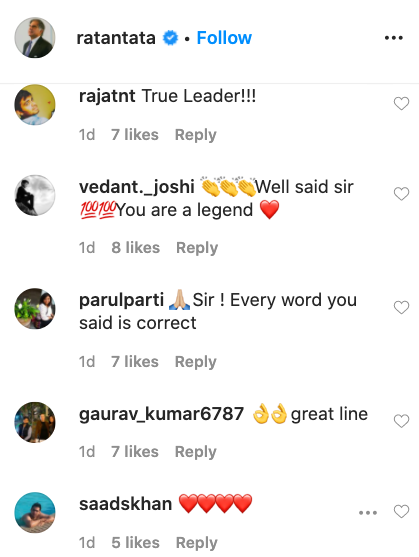The height and width of the screenshot is (557, 419).
Task: Reply to vedant._joshi's comment
Action: click(197, 248)
